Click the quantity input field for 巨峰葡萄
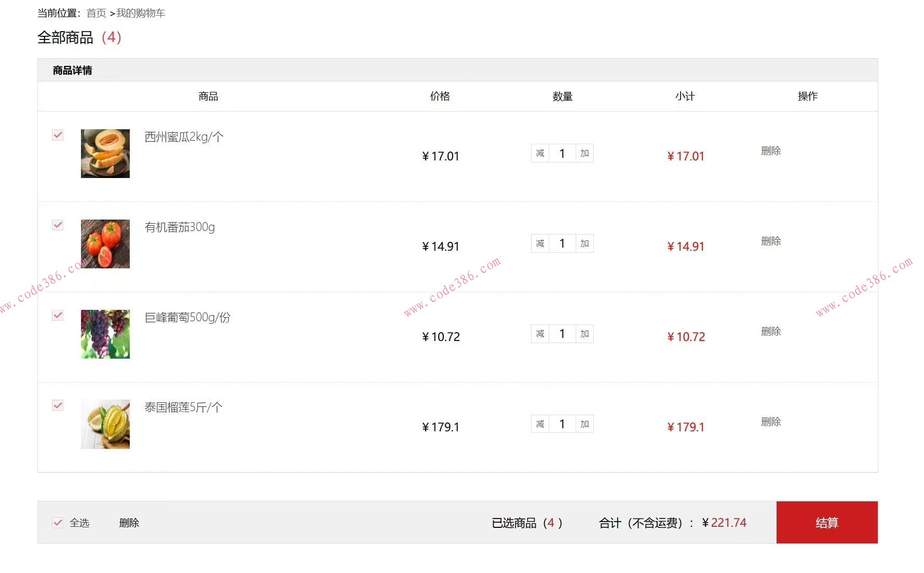This screenshot has width=924, height=573. [x=562, y=334]
